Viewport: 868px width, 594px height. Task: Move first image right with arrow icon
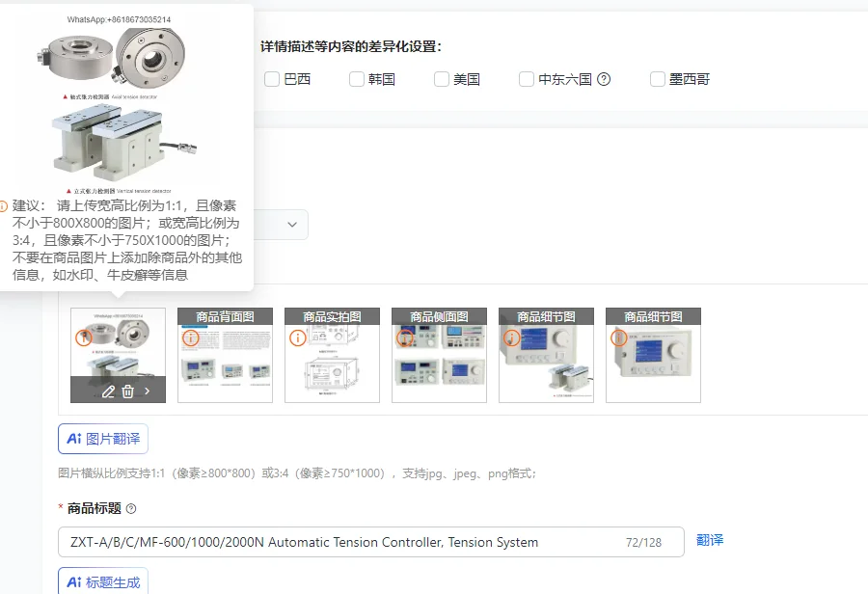148,391
